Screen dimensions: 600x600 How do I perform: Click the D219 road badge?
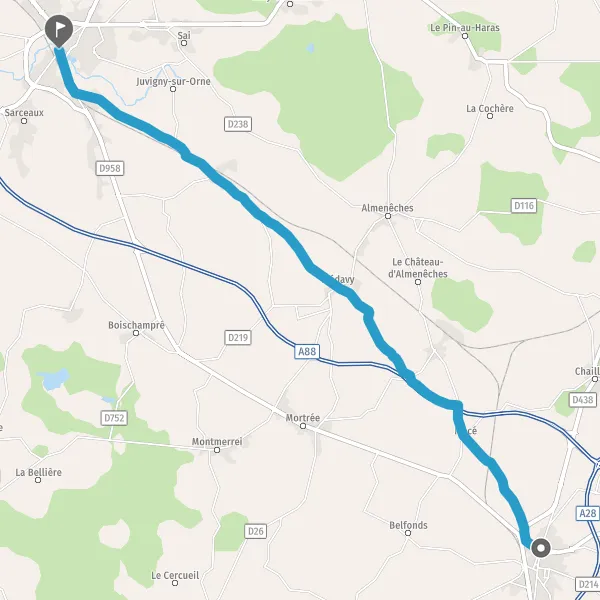click(x=238, y=338)
